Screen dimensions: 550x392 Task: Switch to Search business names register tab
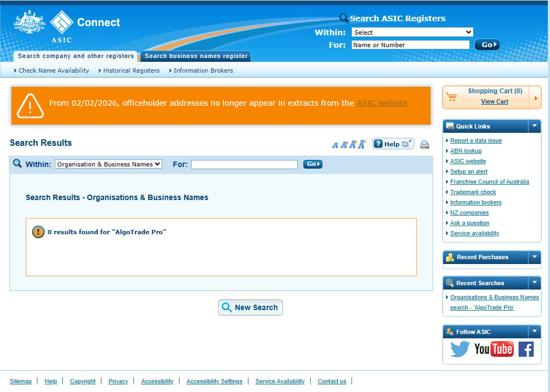196,56
